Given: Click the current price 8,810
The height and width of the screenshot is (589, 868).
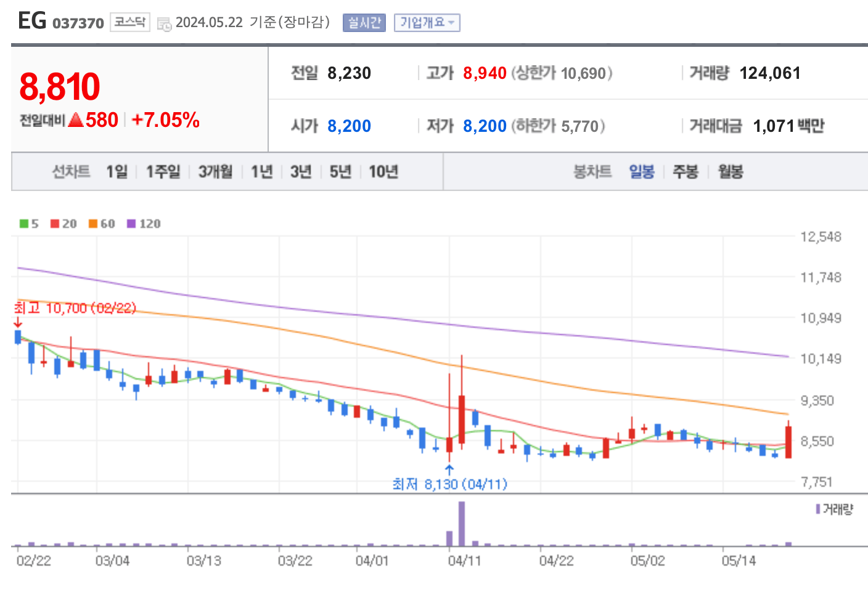Looking at the screenshot, I should pyautogui.click(x=60, y=86).
